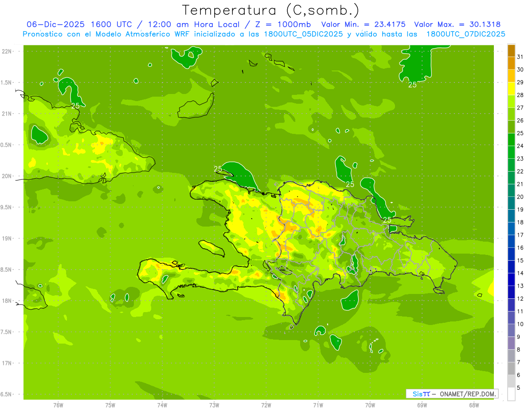Click the "SisTT - ONAMET/REP.DOM." credit label
This screenshot has height=411, width=532.
(452, 394)
